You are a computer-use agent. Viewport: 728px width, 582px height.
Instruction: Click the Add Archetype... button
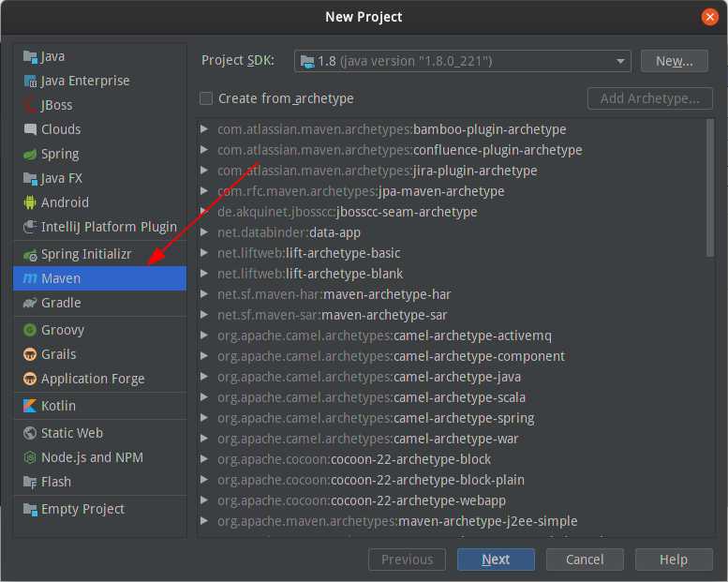(x=649, y=98)
